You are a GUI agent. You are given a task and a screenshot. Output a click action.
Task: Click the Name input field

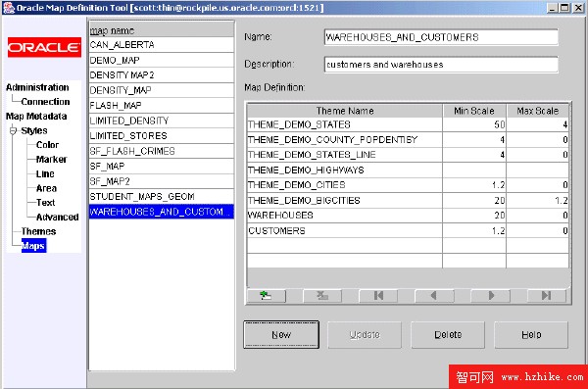pos(441,37)
